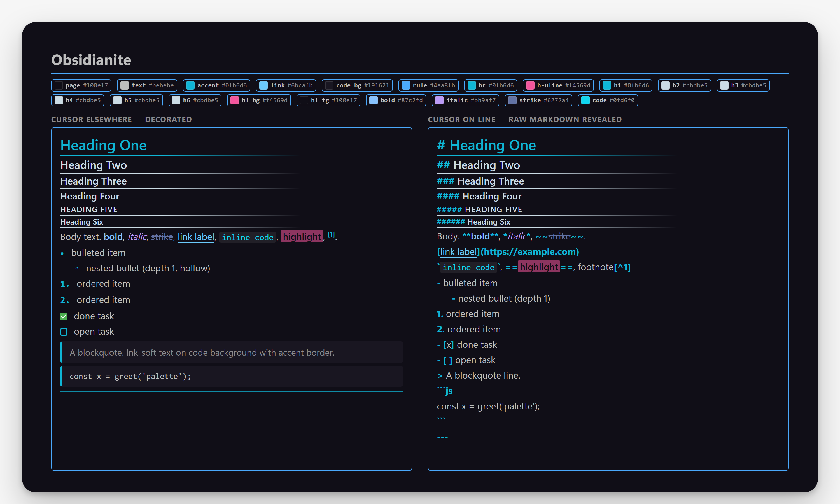
Task: Click Heading Two in decorated pane
Action: (93, 165)
